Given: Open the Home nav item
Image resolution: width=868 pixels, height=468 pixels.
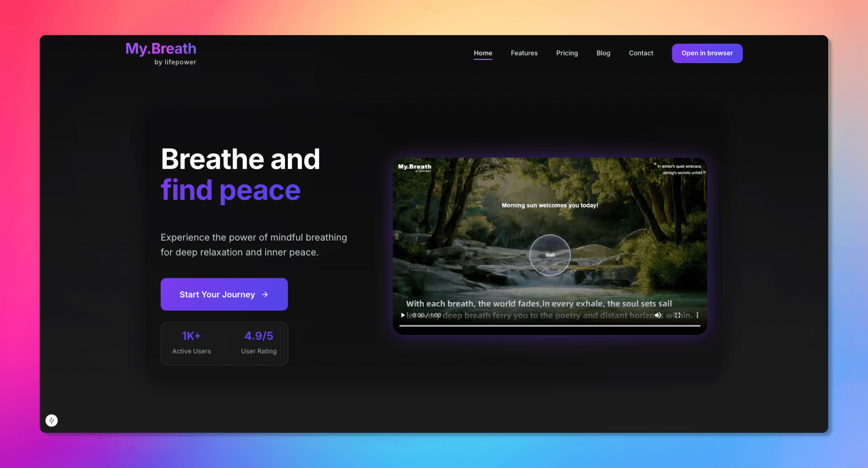Looking at the screenshot, I should pos(483,53).
